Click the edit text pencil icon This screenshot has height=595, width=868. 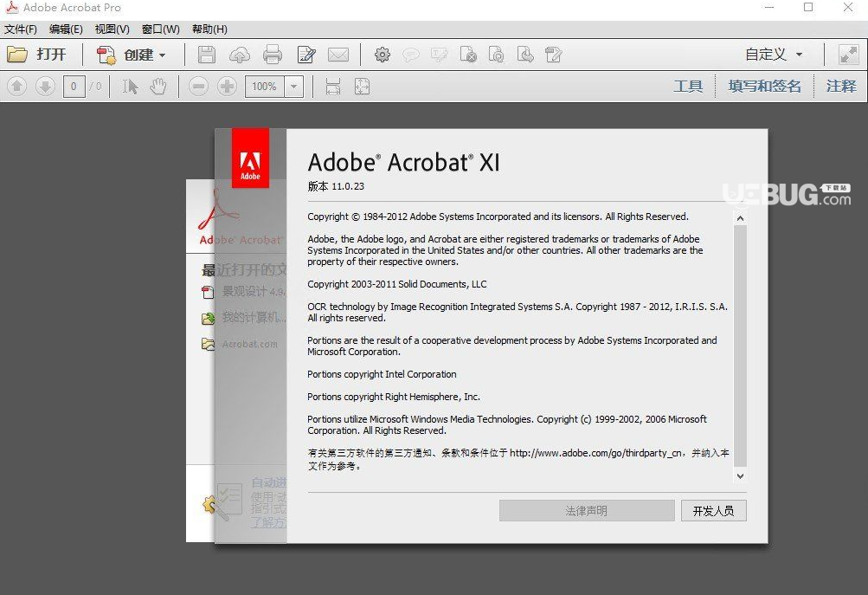(x=306, y=55)
